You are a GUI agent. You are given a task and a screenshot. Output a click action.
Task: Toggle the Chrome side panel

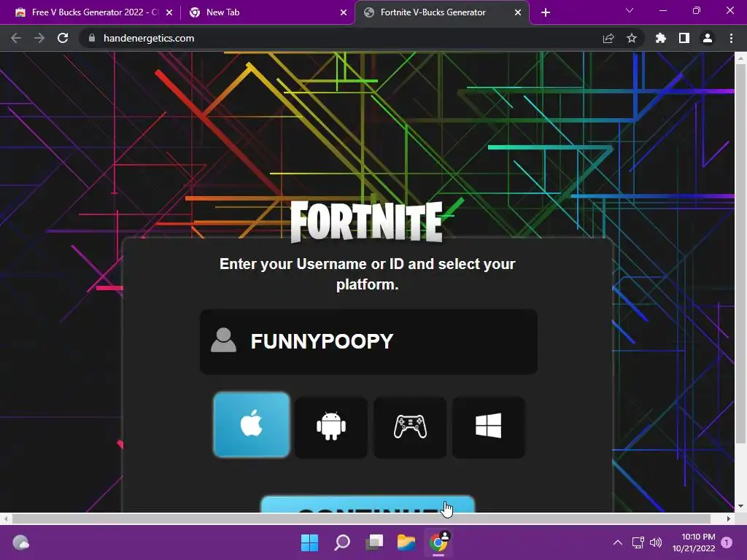pyautogui.click(x=684, y=38)
